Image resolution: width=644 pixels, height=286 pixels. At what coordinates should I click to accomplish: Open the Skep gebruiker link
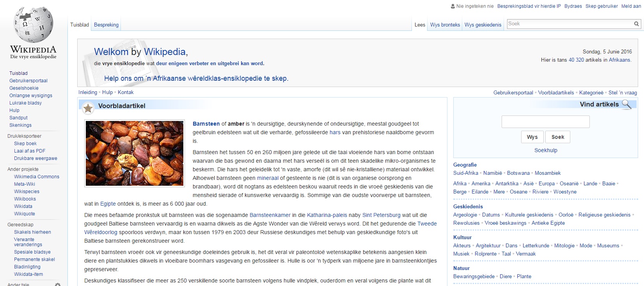coord(601,6)
